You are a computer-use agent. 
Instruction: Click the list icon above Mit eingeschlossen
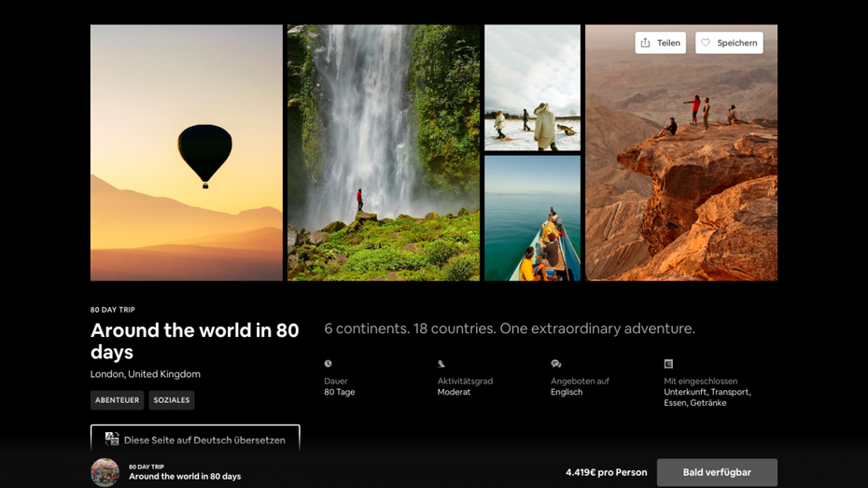(x=668, y=364)
